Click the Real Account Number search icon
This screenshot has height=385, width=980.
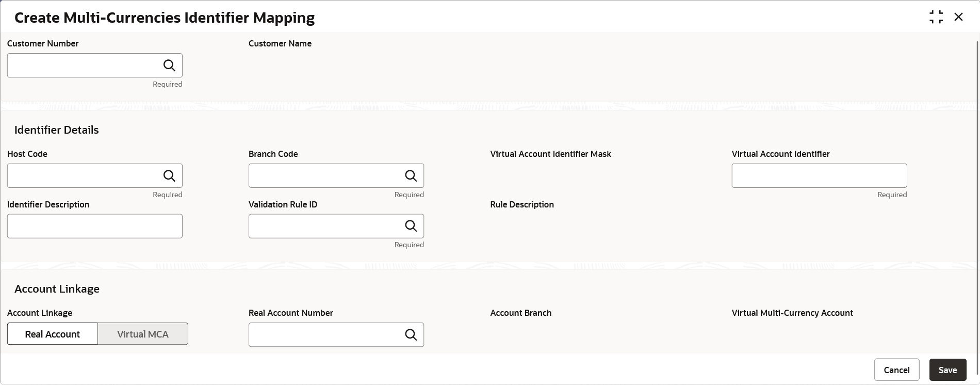pyautogui.click(x=411, y=335)
